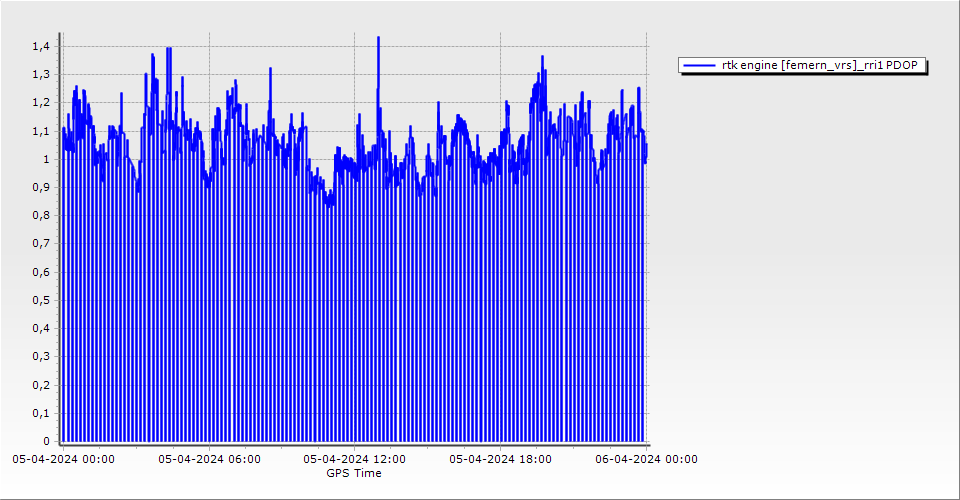Click the 1,3 y-axis tick label

tap(40, 75)
